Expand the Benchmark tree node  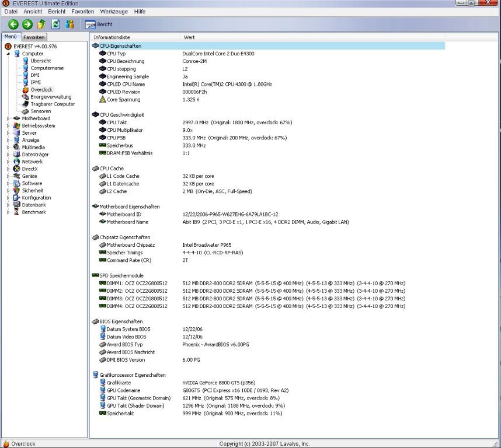(8, 212)
